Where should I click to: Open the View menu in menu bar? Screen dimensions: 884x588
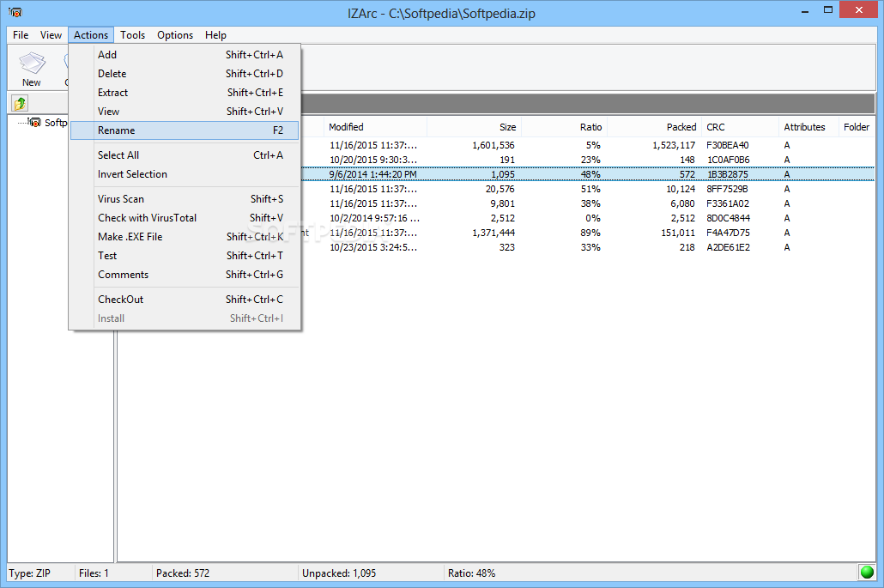pos(51,35)
